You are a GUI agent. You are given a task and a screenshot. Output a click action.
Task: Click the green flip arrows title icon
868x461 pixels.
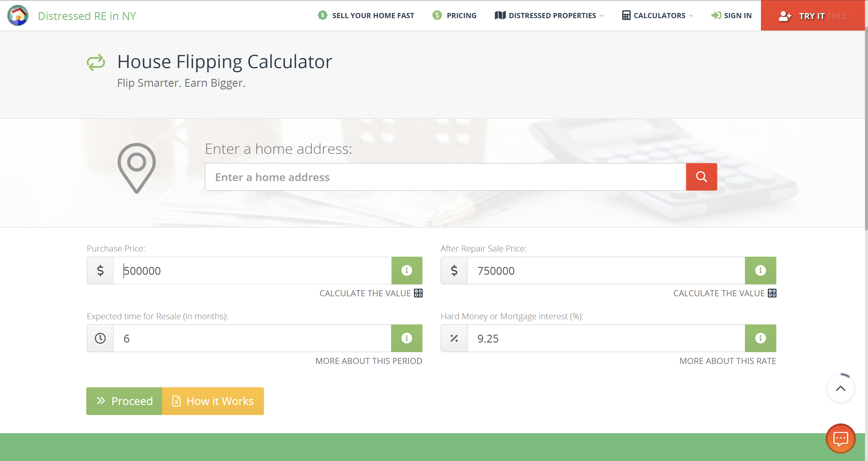click(96, 62)
